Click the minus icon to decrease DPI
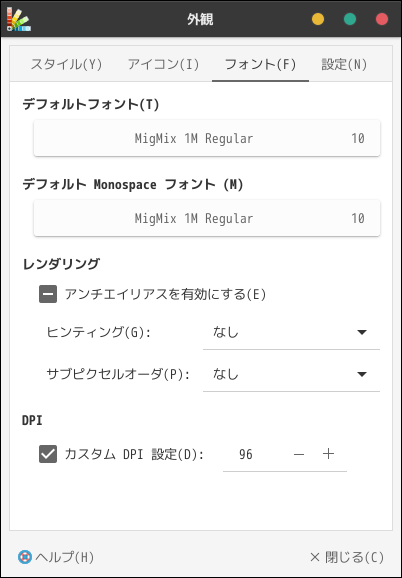Screen dimensions: 402x578 [x=299, y=454]
